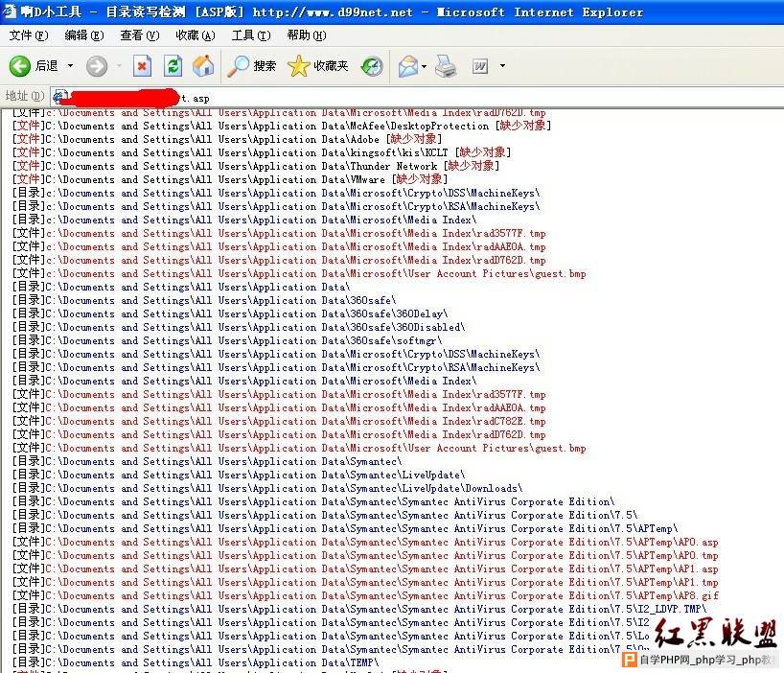Open the 收藏夹 favorites star

coord(318,66)
